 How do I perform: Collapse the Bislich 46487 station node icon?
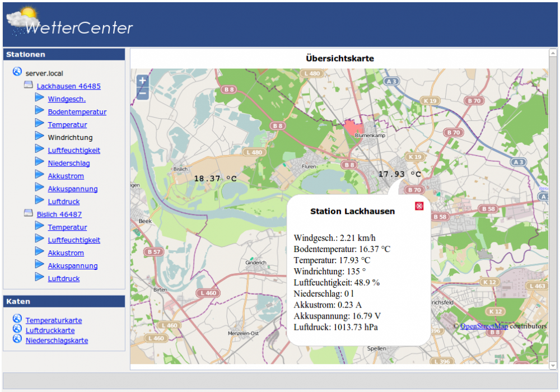[x=28, y=213]
